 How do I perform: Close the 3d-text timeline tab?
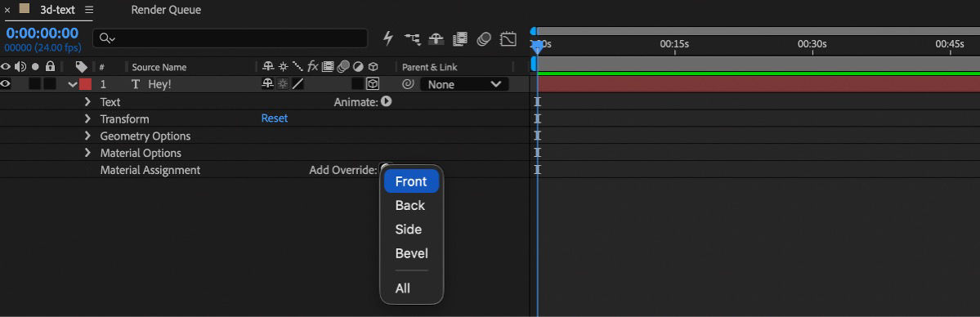(x=7, y=10)
